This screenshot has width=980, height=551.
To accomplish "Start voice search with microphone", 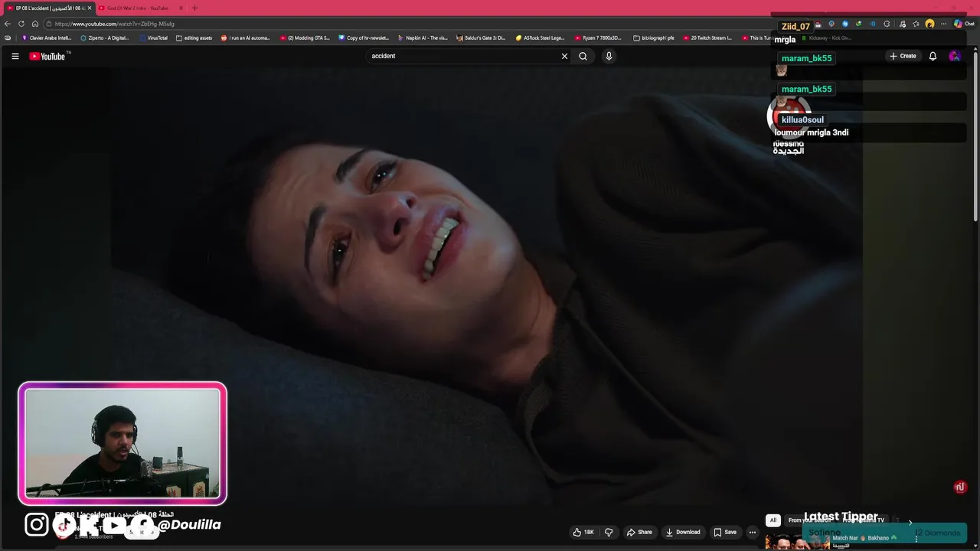I will (609, 56).
